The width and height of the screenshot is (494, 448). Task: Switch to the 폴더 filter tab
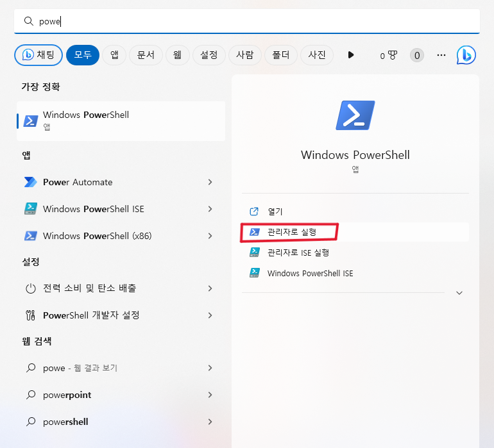coord(281,55)
